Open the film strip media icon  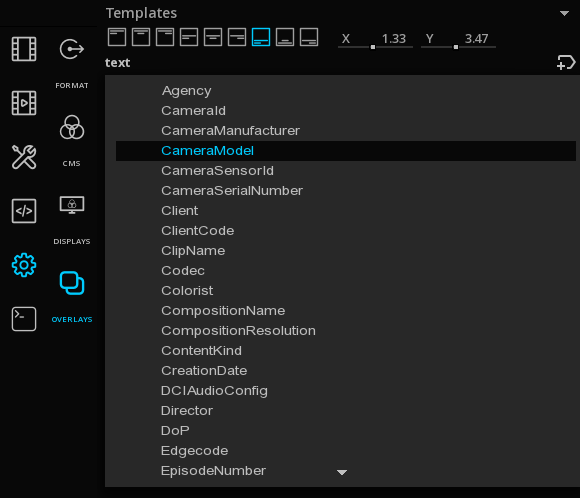click(24, 49)
